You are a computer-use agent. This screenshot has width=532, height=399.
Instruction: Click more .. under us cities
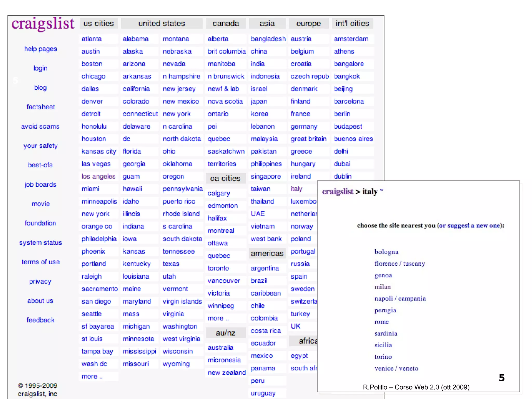tap(92, 376)
